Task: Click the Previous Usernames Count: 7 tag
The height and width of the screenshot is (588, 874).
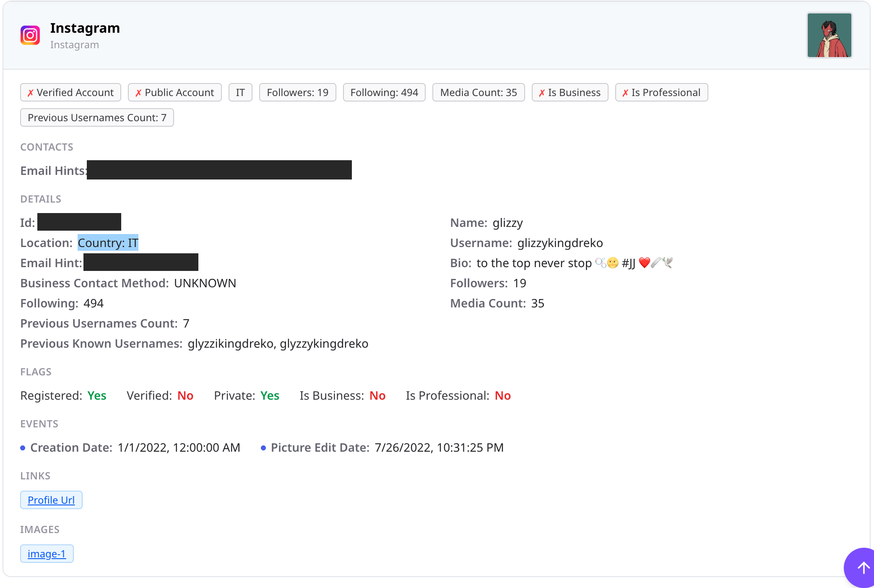Action: click(x=97, y=117)
